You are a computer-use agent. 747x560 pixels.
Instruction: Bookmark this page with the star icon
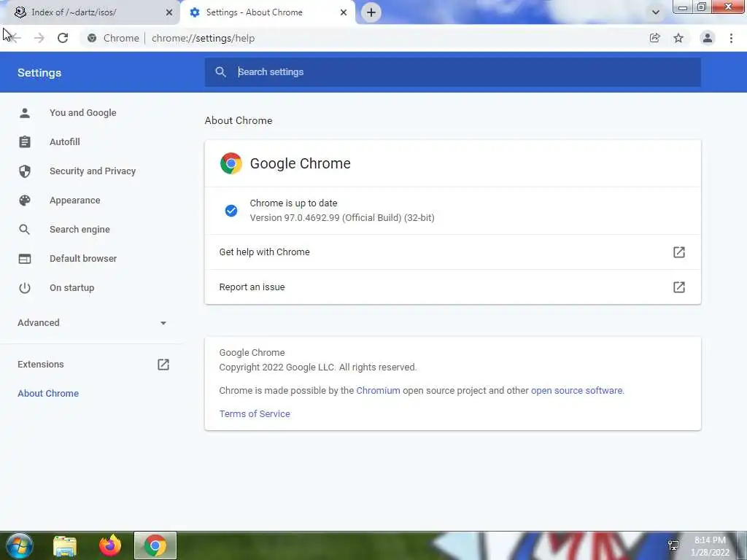pyautogui.click(x=678, y=38)
